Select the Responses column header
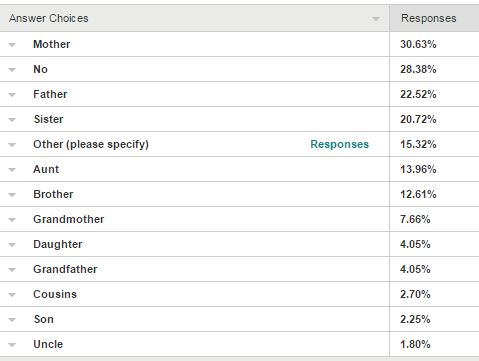This screenshot has width=479, height=361. click(x=428, y=18)
